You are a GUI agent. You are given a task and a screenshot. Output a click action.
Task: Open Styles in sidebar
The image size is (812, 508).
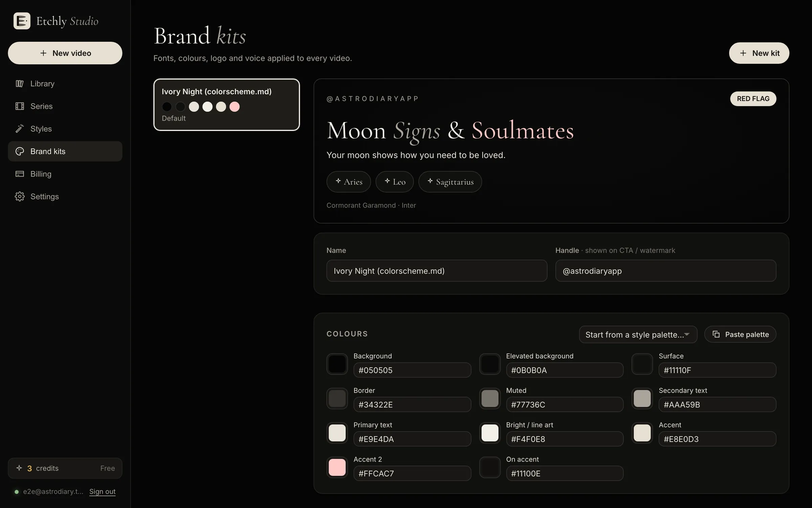(65, 129)
